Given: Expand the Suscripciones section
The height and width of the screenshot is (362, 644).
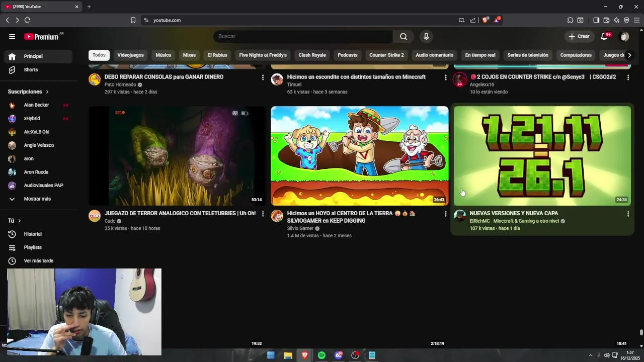Looking at the screenshot, I should point(28,92).
